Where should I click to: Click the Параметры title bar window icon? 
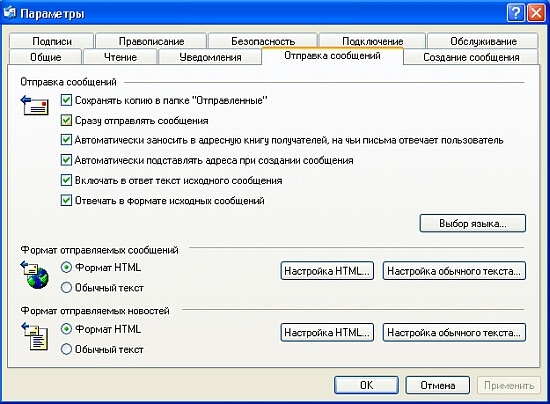pyautogui.click(x=9, y=13)
